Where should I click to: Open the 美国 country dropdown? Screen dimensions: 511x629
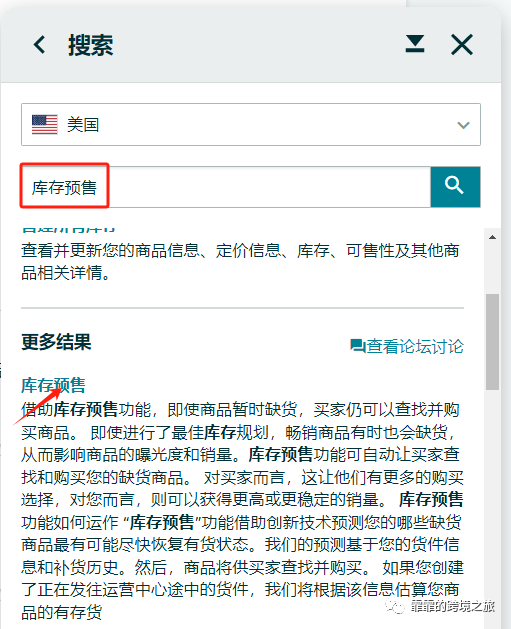click(251, 124)
